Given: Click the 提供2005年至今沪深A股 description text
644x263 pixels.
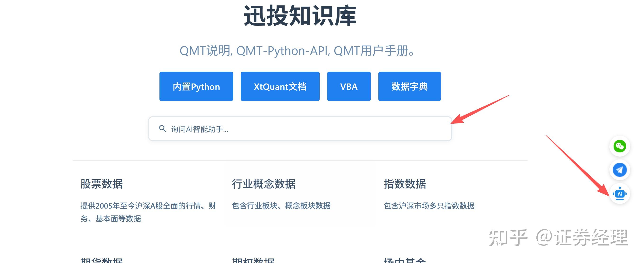Looking at the screenshot, I should (x=148, y=212).
